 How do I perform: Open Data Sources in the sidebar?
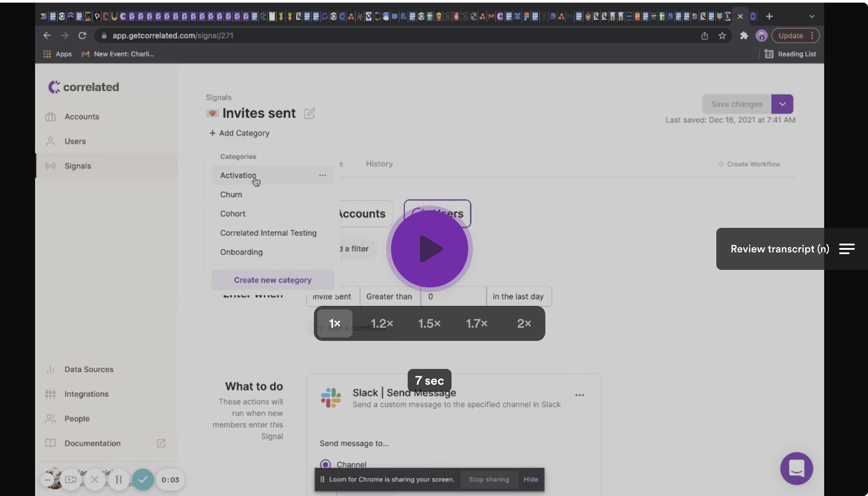(89, 369)
